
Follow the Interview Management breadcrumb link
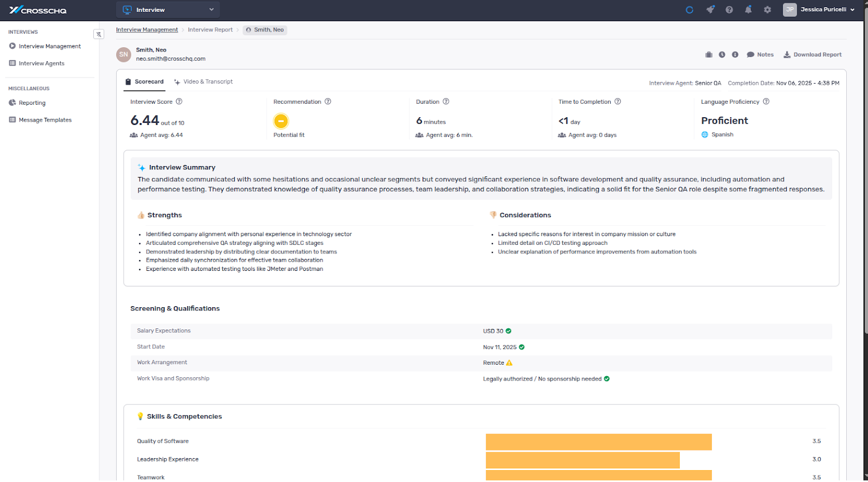coord(146,30)
